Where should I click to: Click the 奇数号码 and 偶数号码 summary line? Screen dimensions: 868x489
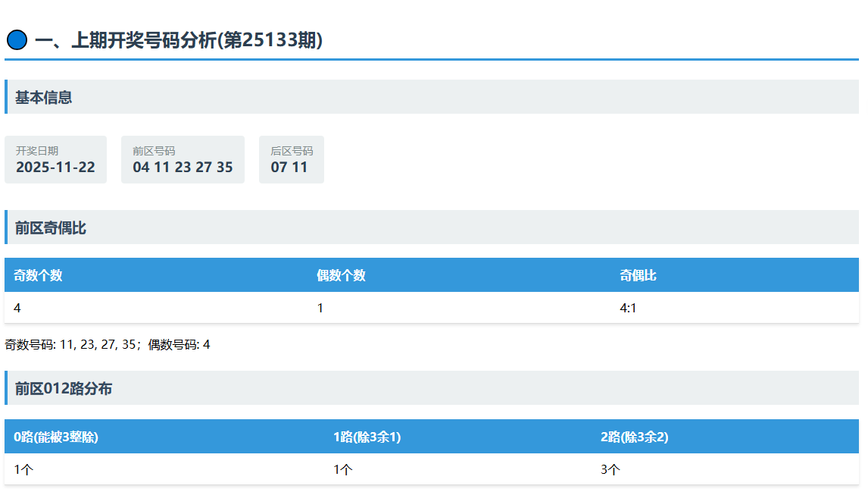(108, 345)
